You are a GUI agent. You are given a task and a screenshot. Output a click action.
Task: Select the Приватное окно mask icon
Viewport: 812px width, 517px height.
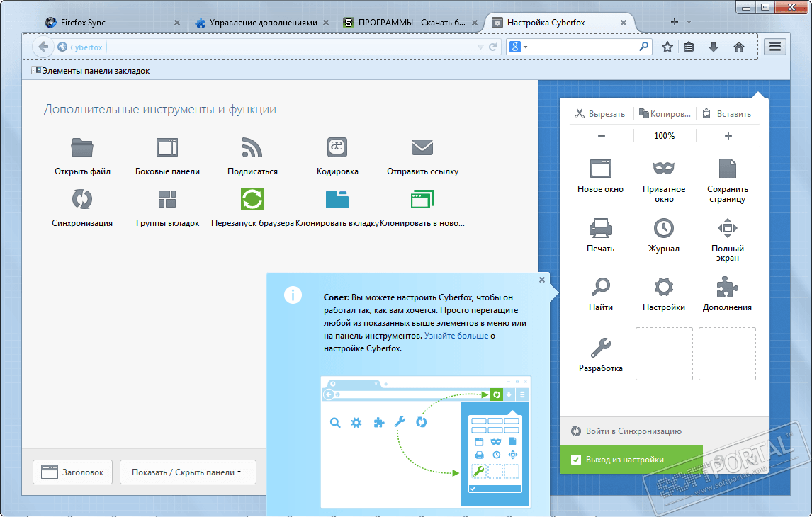point(664,169)
